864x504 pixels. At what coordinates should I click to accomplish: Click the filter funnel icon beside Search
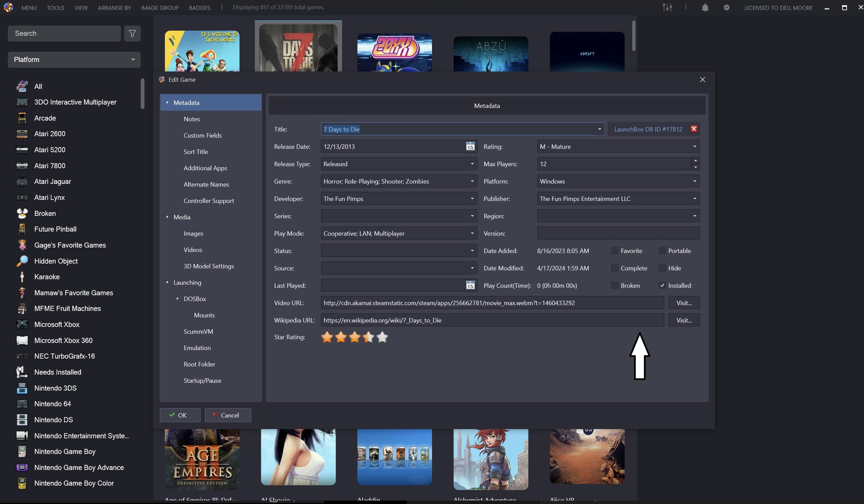[x=132, y=33]
